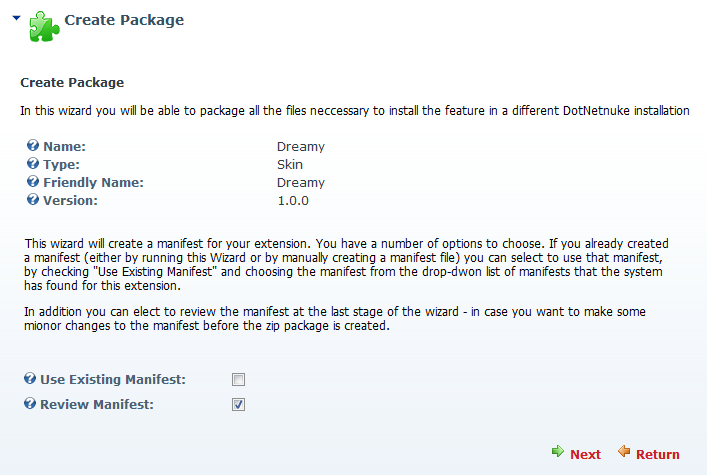Click the Review Manifest label text
707x475 pixels.
point(97,405)
